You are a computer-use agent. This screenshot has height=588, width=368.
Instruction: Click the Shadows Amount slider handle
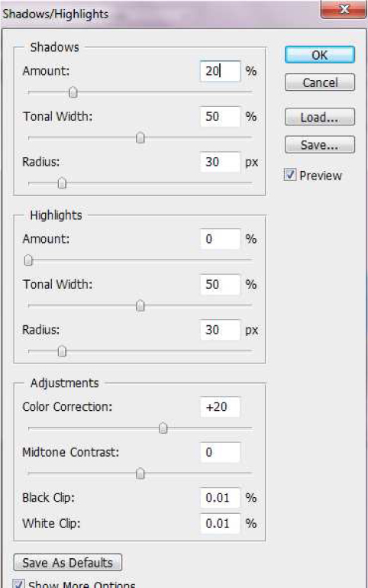click(x=73, y=92)
